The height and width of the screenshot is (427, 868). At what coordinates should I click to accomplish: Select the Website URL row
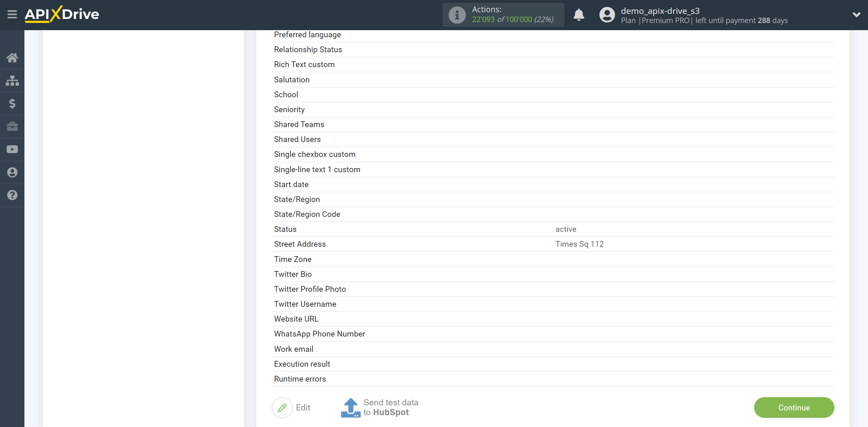pyautogui.click(x=553, y=319)
